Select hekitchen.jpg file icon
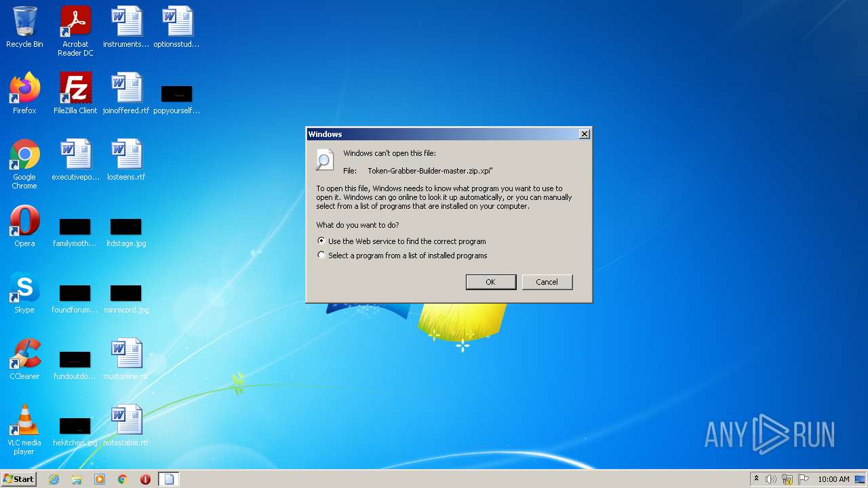 [75, 431]
